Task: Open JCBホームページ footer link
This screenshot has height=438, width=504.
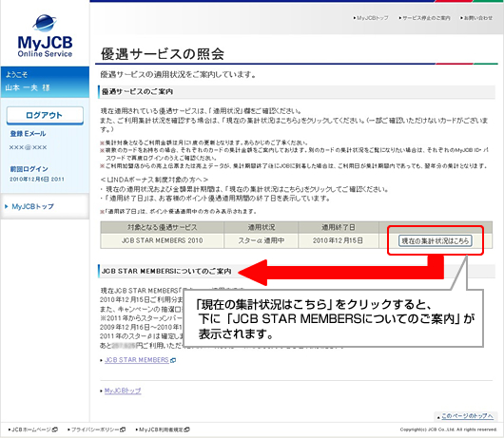Action: pos(31,429)
